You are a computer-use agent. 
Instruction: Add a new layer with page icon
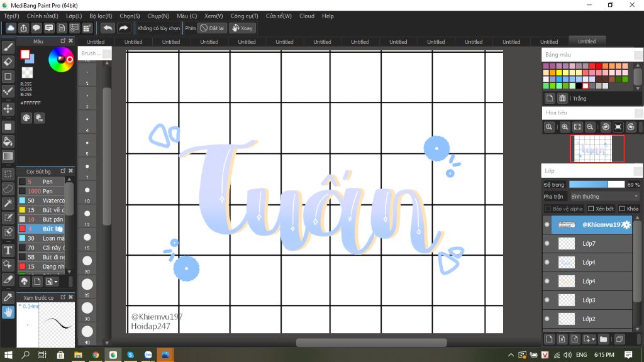[x=549, y=339]
